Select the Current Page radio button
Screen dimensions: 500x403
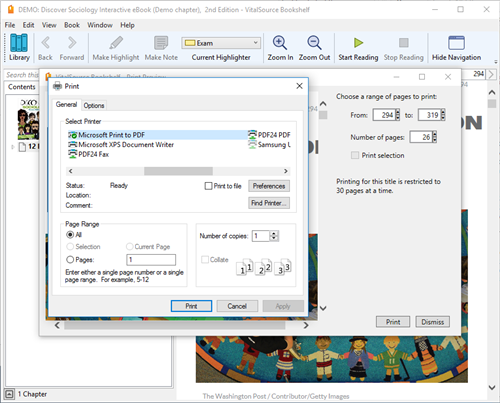(x=129, y=247)
